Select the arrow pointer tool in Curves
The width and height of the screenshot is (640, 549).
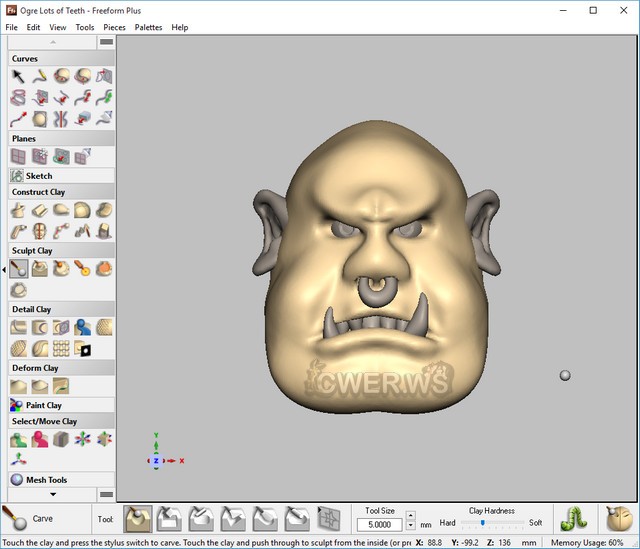click(x=18, y=76)
